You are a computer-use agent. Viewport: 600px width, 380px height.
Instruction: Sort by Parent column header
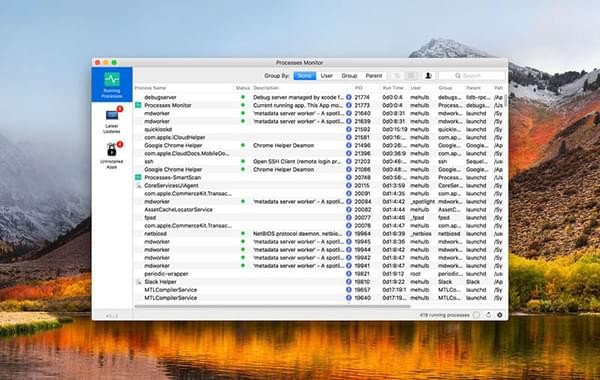tap(473, 88)
